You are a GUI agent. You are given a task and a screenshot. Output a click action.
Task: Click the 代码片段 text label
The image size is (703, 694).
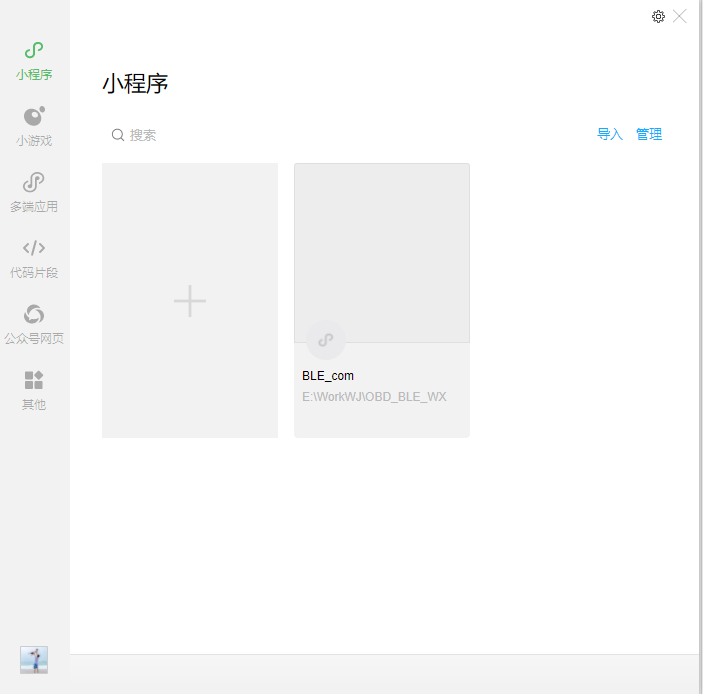[34, 273]
